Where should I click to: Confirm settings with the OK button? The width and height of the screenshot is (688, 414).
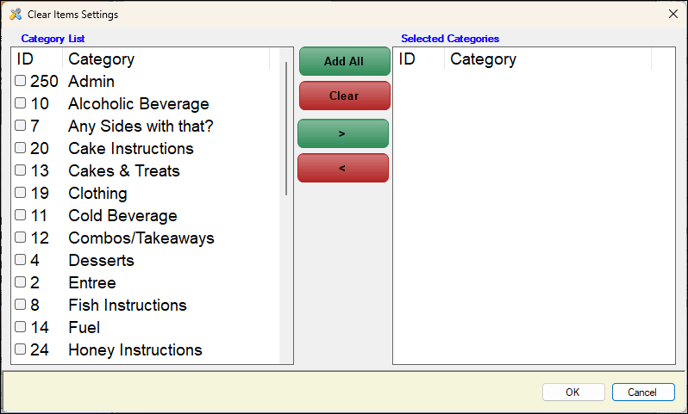573,392
